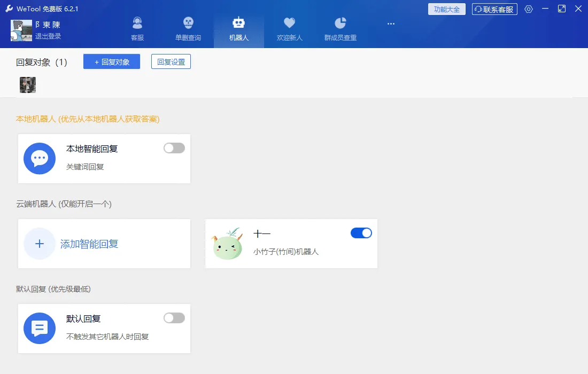588x374 pixels.
Task: Click the plus icon in 添加智能回复
Action: tap(40, 243)
